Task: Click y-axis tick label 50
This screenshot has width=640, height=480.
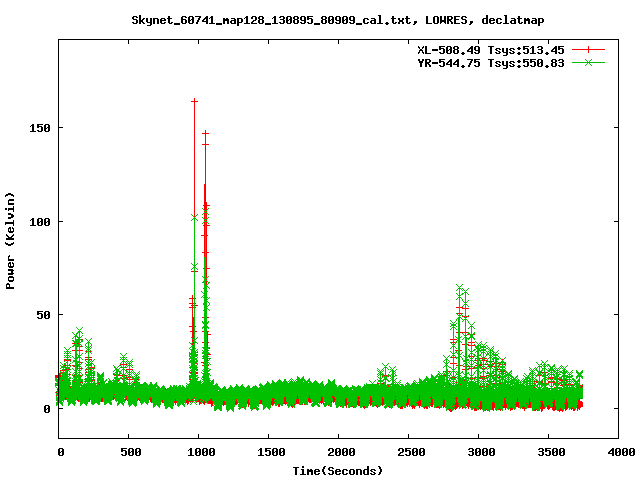Action: (x=43, y=315)
